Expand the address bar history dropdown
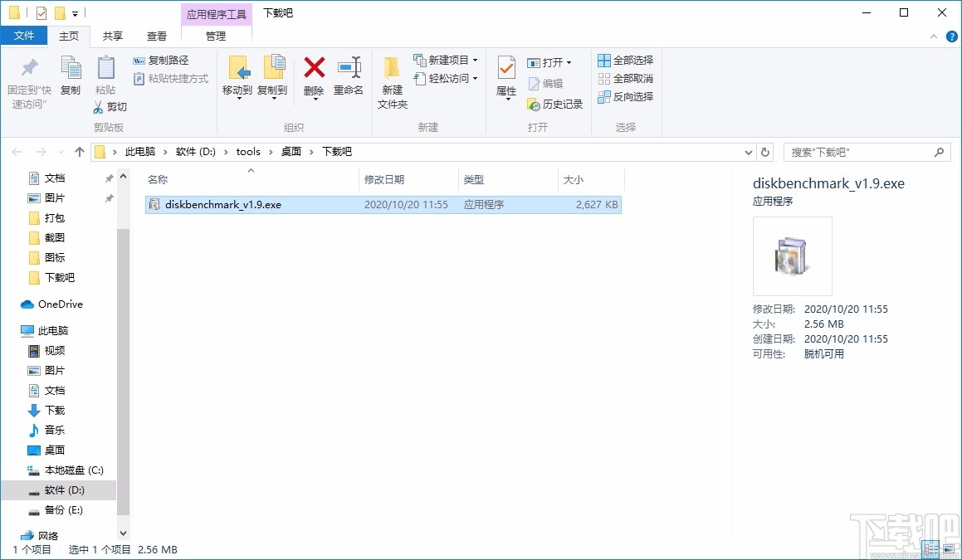 tap(749, 152)
